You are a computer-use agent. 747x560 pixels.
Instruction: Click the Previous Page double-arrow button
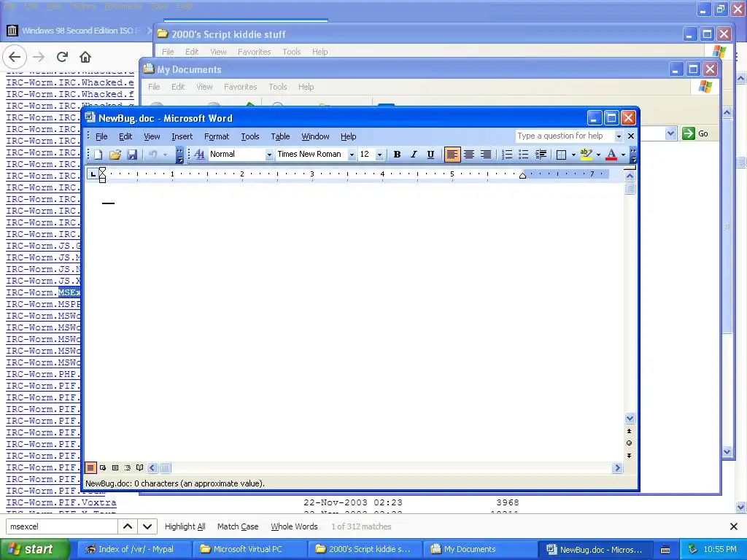(x=630, y=431)
